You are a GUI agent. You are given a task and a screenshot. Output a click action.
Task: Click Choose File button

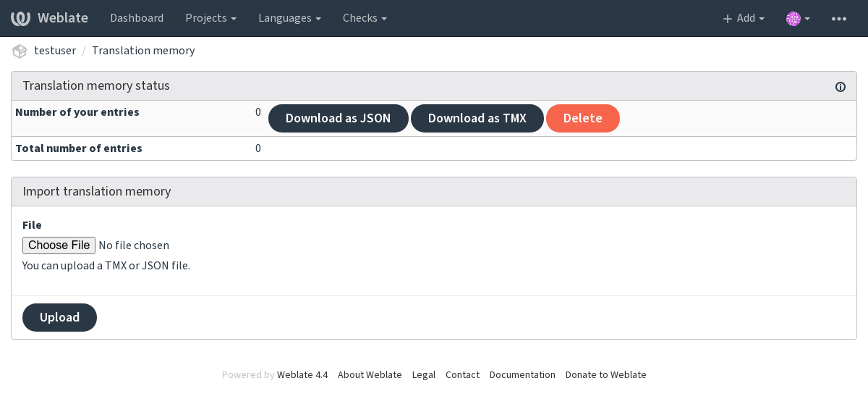(59, 245)
